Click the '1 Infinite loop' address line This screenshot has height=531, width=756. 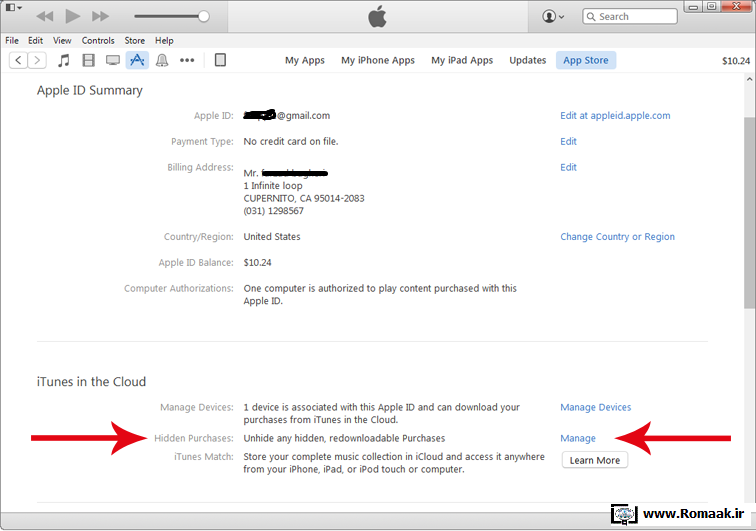[273, 186]
